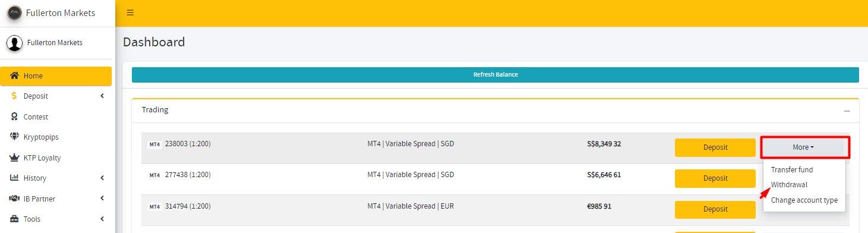
Task: Click the Deposit dollar sign icon
Action: (14, 96)
